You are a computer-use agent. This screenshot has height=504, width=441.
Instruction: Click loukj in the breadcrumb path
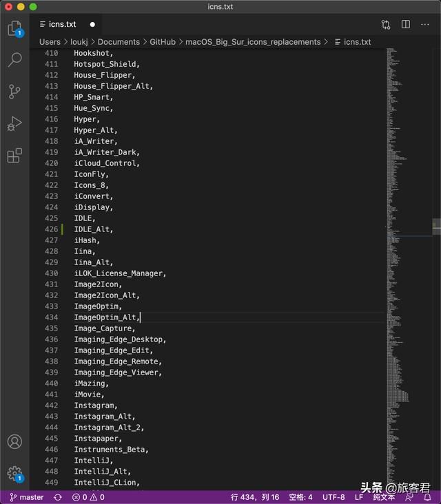(79, 42)
